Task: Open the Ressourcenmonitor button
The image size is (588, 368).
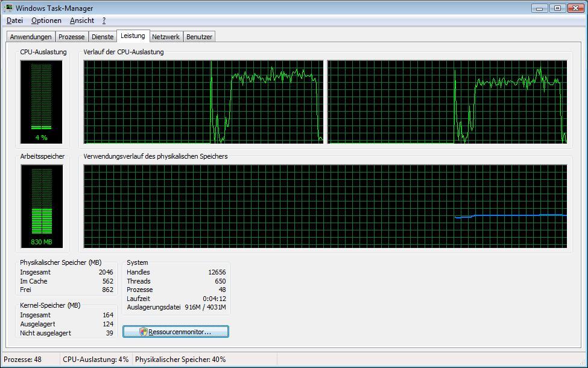Action: click(x=175, y=332)
